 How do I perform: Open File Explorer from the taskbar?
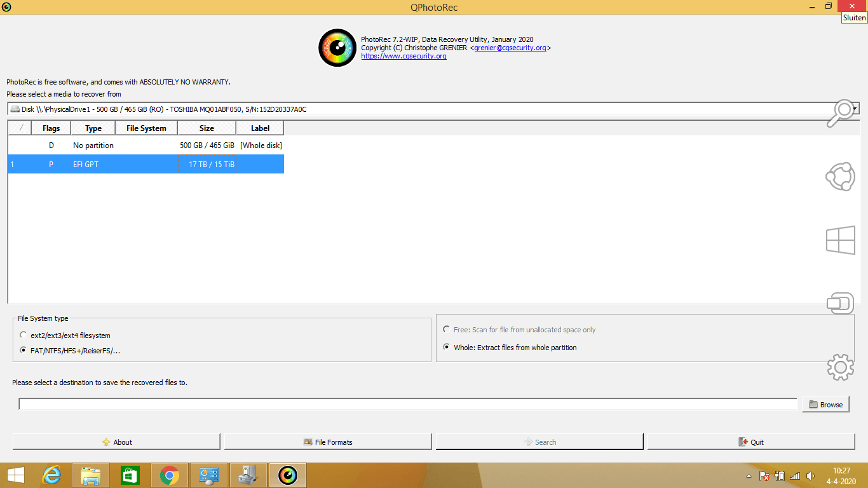[91, 475]
